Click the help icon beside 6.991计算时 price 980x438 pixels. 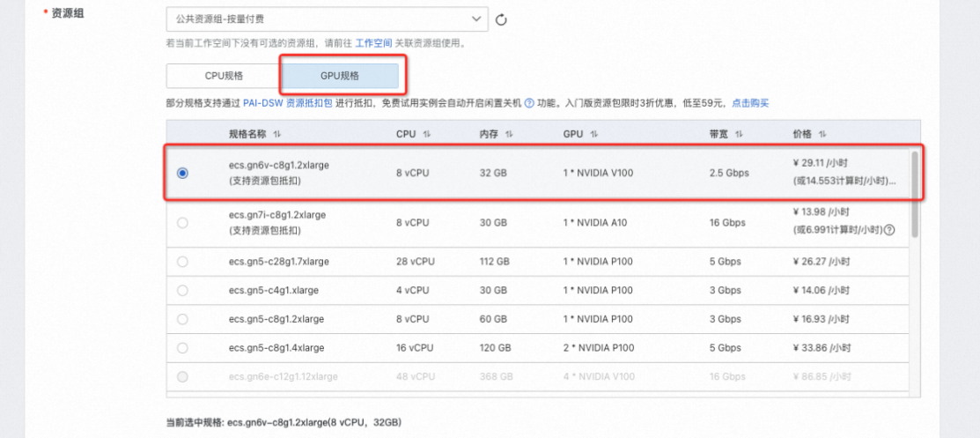[890, 230]
